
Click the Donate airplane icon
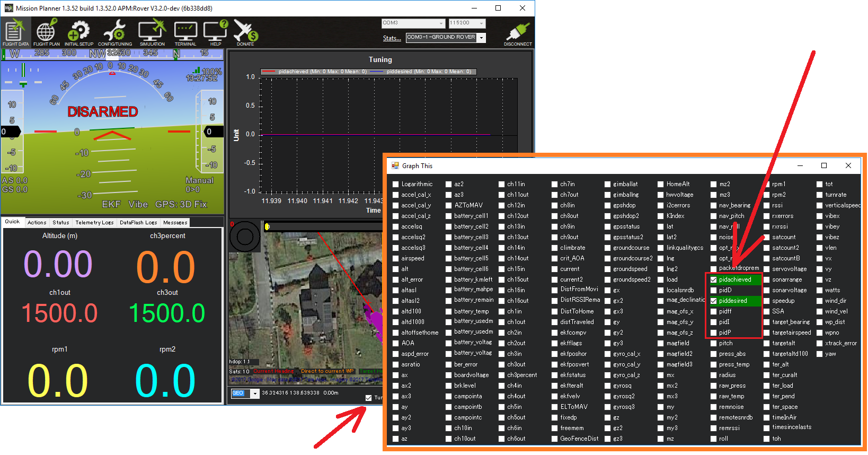pyautogui.click(x=245, y=33)
